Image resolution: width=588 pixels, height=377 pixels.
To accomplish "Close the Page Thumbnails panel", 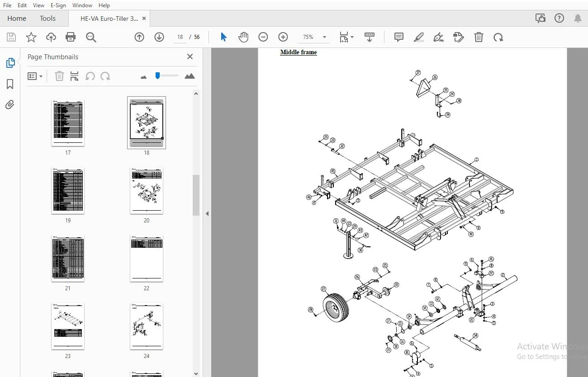I will (x=190, y=57).
